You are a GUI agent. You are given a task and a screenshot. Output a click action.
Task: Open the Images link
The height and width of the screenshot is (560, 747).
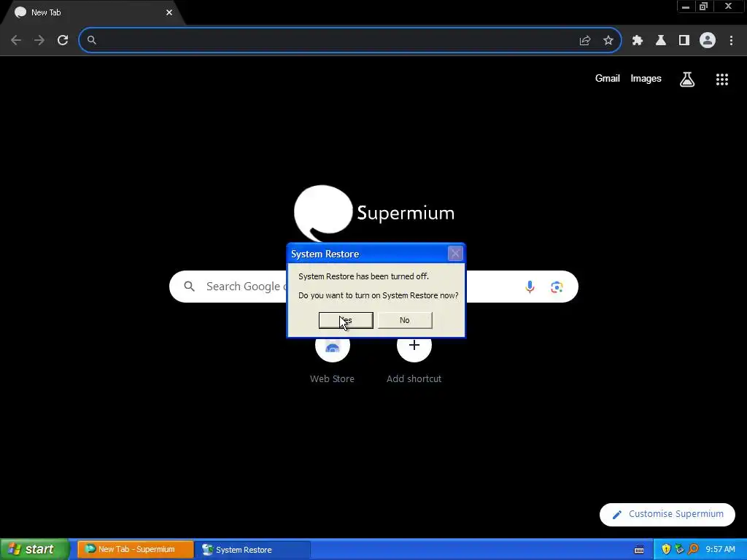(646, 79)
